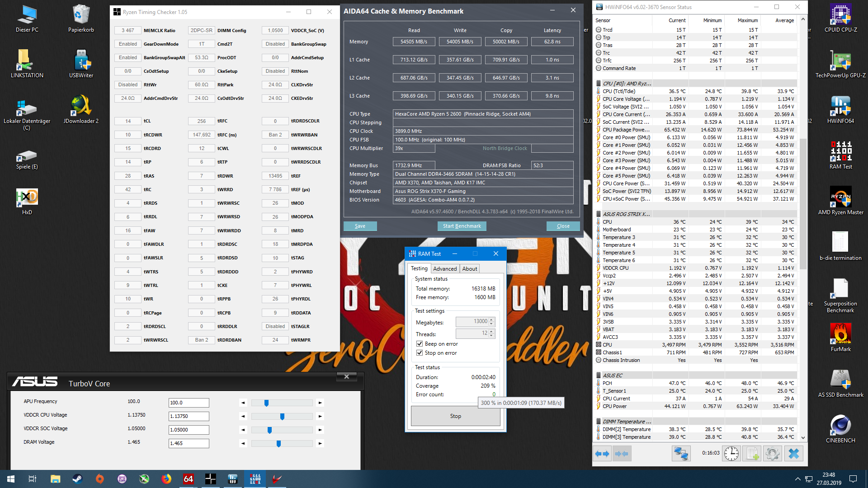Screen dimensions: 868x488
Task: Open AIDA64 from the taskbar
Action: click(189, 479)
